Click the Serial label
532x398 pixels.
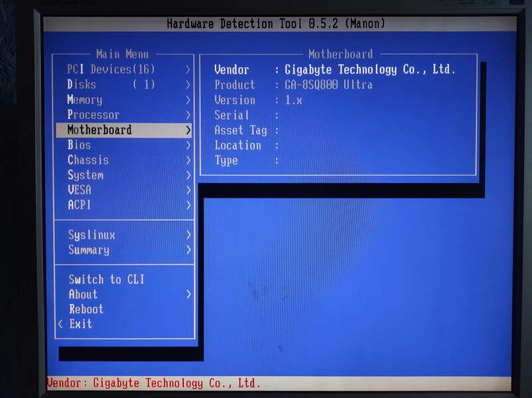click(x=232, y=115)
